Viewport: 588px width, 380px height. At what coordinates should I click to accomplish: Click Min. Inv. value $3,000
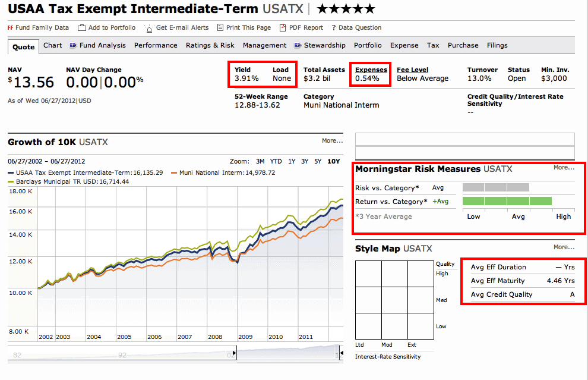554,78
